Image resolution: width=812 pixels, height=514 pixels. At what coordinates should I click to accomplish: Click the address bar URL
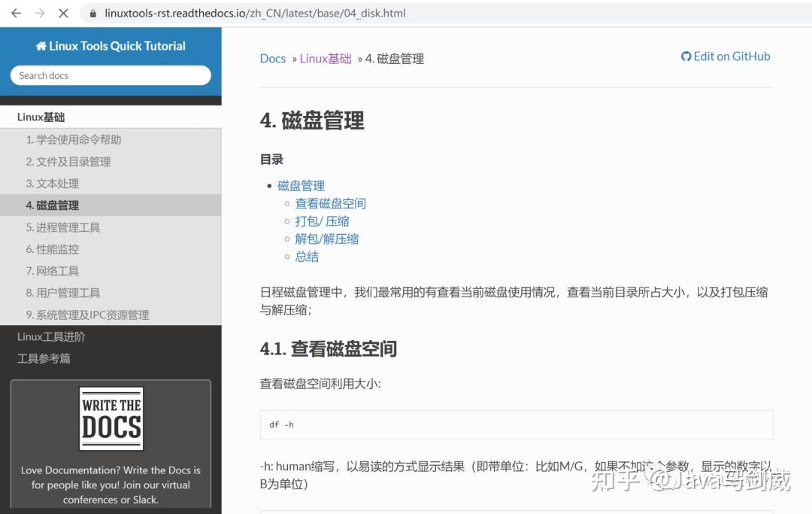click(255, 13)
